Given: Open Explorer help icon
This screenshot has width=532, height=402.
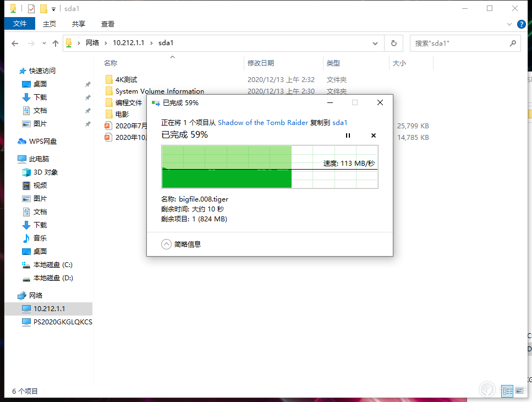Looking at the screenshot, I should 522,24.
